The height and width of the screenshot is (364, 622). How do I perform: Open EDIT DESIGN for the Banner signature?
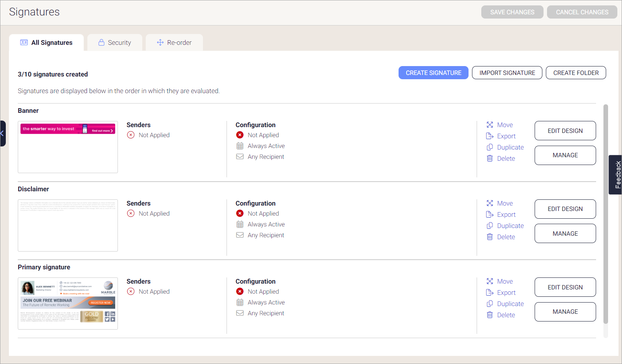click(x=565, y=131)
